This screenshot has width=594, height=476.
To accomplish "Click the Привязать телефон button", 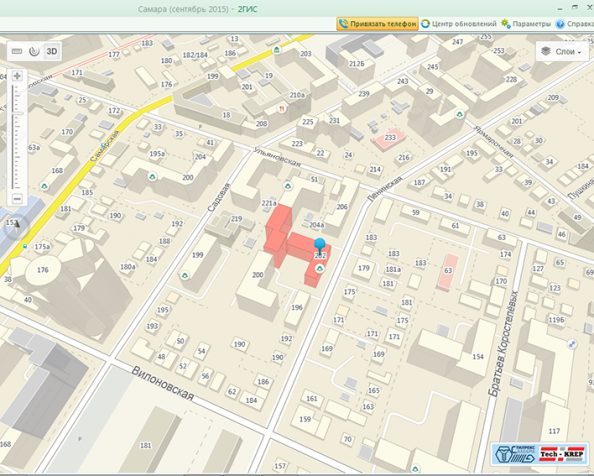I will (377, 24).
